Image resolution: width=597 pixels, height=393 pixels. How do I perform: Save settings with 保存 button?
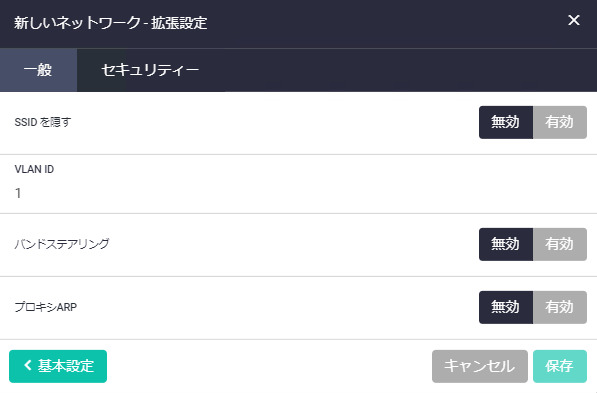[560, 366]
